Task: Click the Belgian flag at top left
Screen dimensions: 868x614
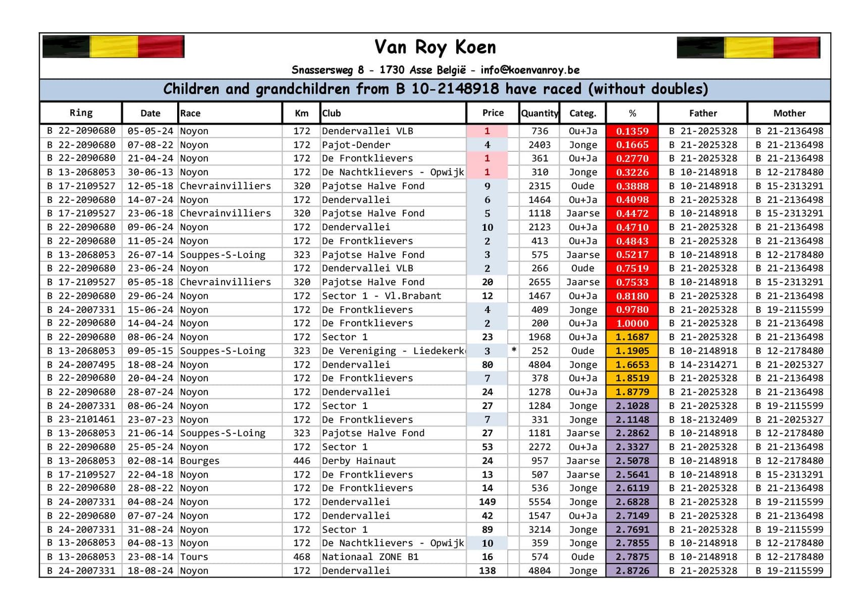Action: coord(113,46)
